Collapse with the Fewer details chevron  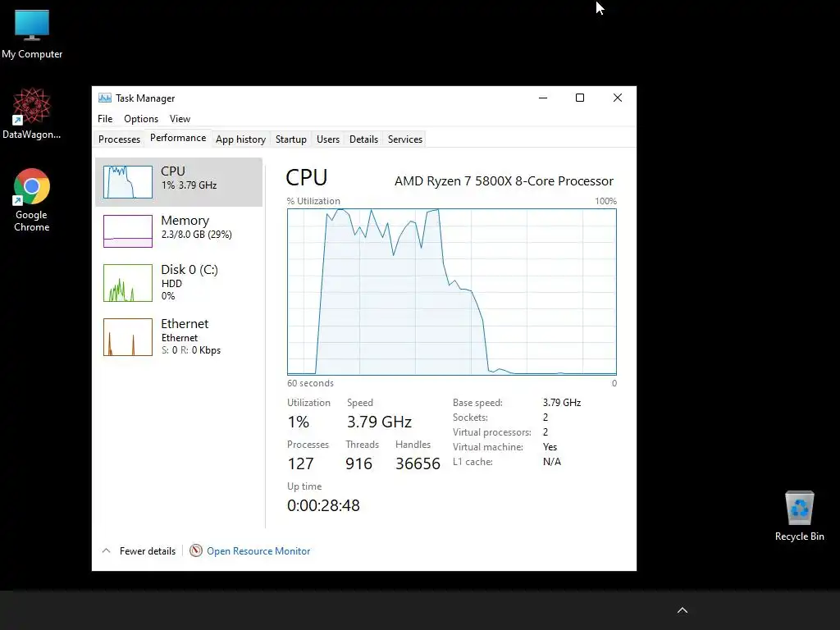pos(106,550)
